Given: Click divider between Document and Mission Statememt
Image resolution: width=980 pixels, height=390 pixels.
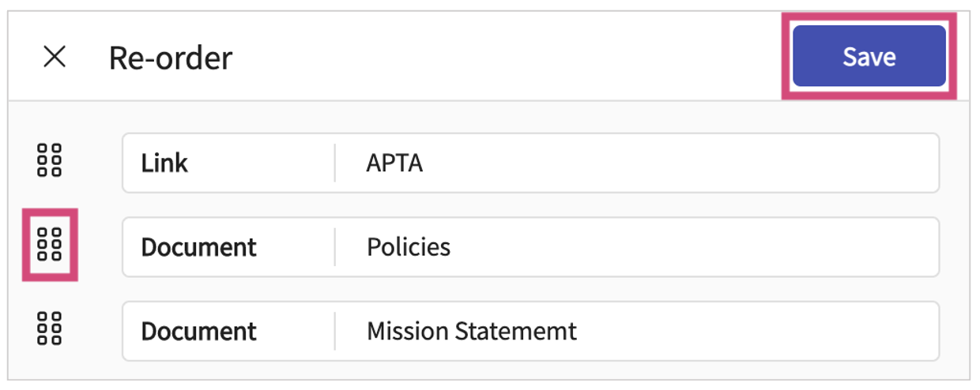Looking at the screenshot, I should (x=335, y=331).
